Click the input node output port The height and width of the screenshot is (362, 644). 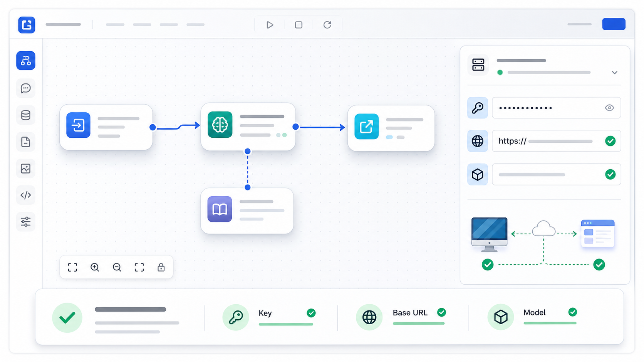[153, 127]
